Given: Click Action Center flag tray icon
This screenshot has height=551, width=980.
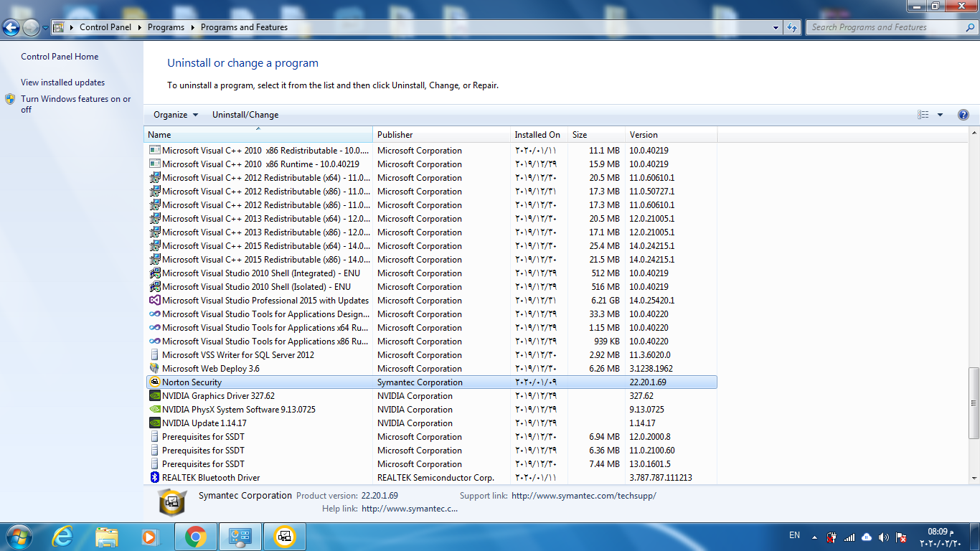Looking at the screenshot, I should pos(901,537).
